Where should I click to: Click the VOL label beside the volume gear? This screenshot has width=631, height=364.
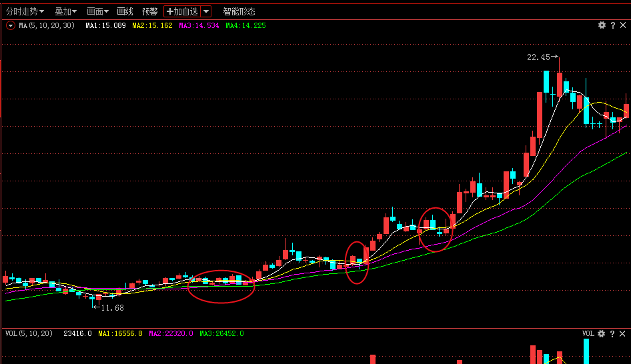[588, 333]
